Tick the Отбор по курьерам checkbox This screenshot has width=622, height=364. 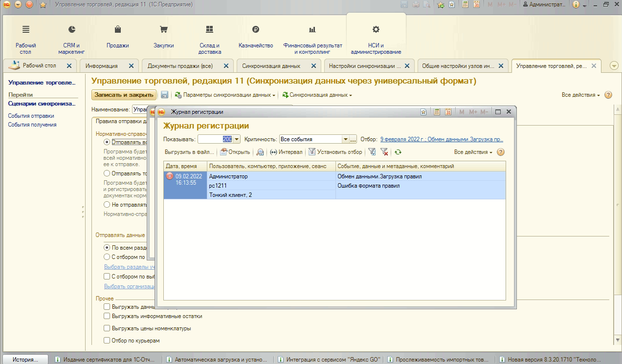click(x=107, y=340)
